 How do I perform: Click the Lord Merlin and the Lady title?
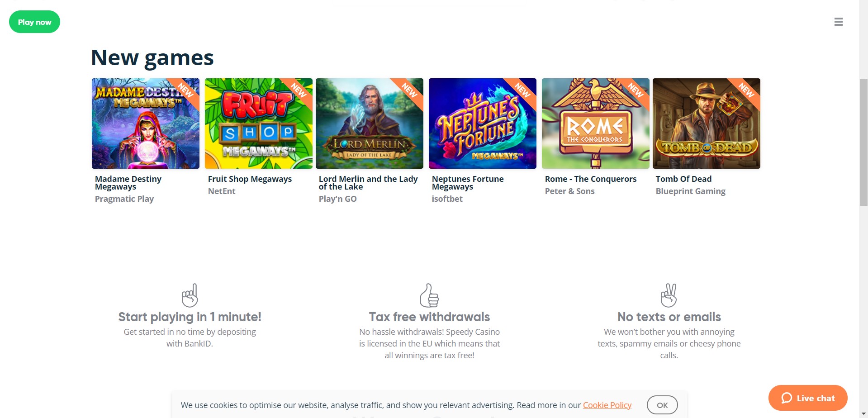368,183
